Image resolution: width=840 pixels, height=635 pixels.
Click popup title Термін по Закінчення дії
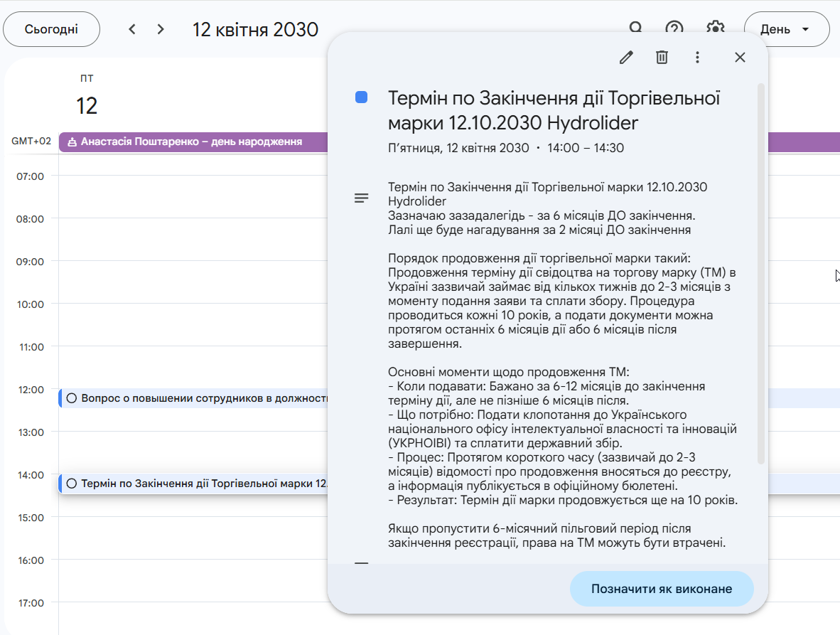[x=554, y=110]
